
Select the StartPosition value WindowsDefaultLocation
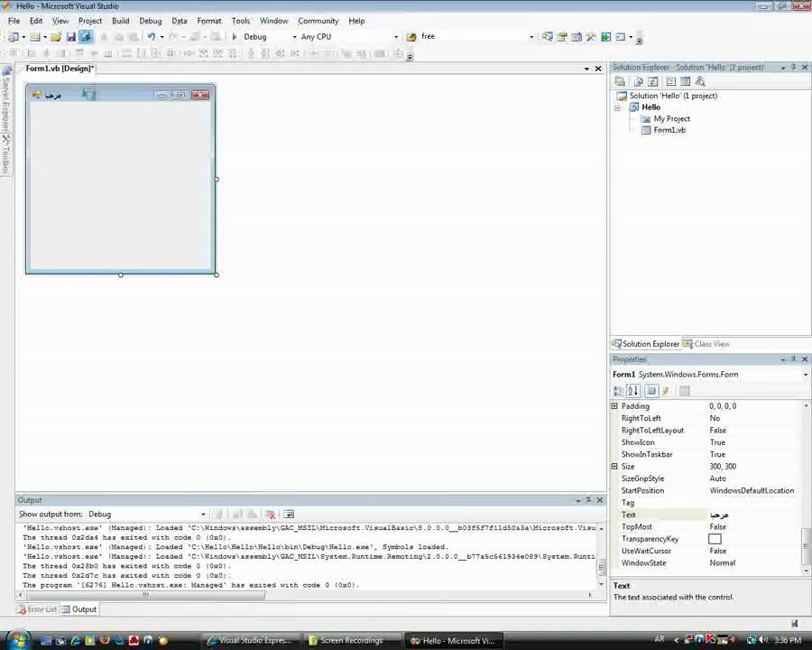(752, 490)
